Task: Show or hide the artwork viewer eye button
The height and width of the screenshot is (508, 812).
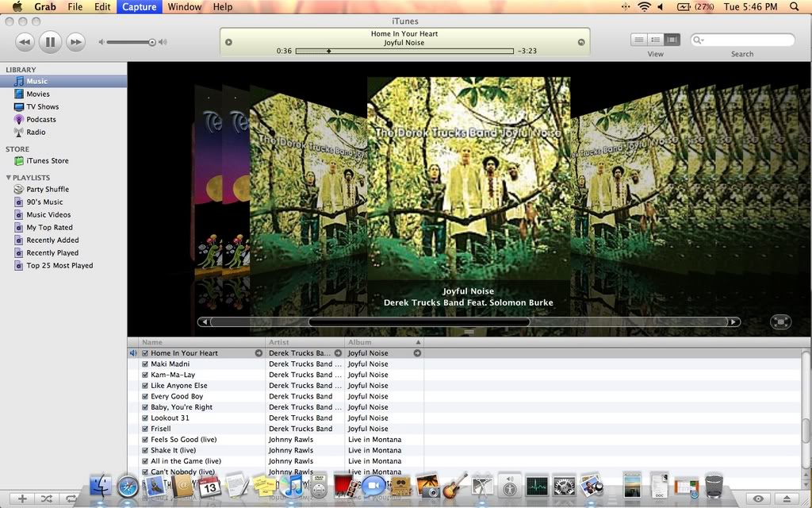Action: point(758,498)
